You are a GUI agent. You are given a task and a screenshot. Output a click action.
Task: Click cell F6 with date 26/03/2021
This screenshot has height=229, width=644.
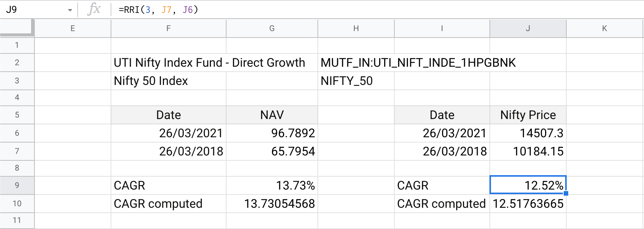point(169,133)
